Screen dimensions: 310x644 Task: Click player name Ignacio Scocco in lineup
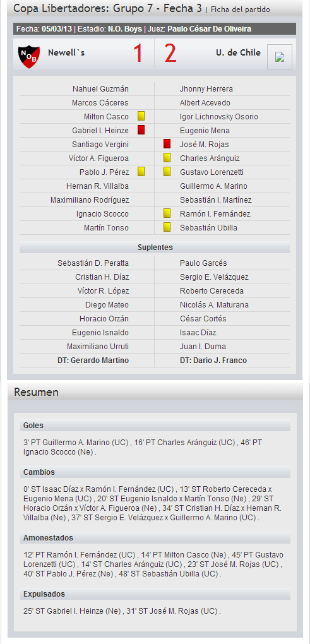(x=102, y=213)
